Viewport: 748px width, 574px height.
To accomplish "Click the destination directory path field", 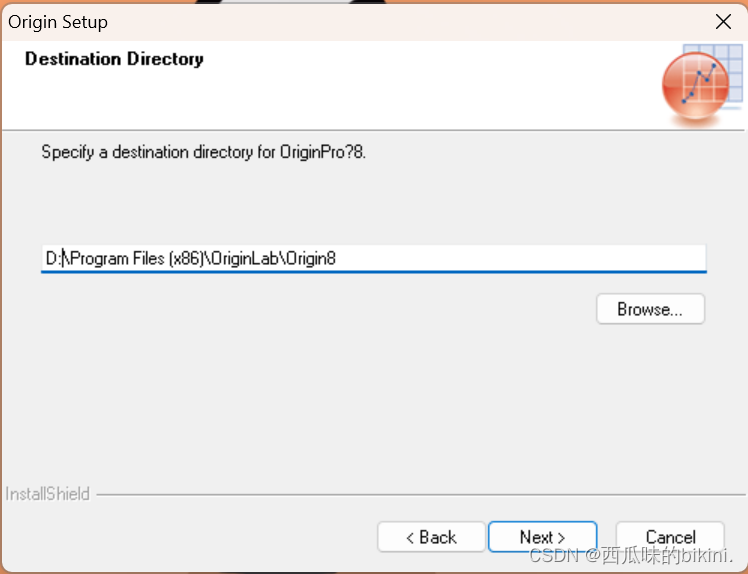I will coord(374,259).
